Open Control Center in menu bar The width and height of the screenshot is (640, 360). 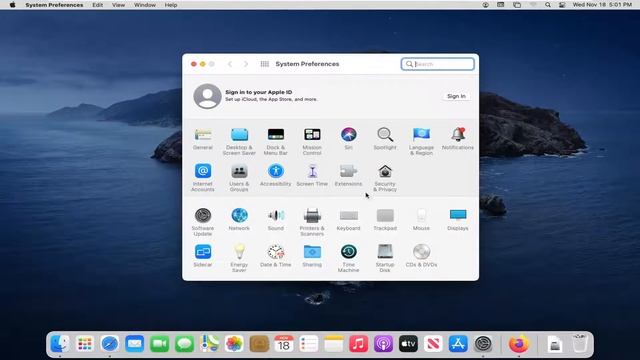coord(562,5)
